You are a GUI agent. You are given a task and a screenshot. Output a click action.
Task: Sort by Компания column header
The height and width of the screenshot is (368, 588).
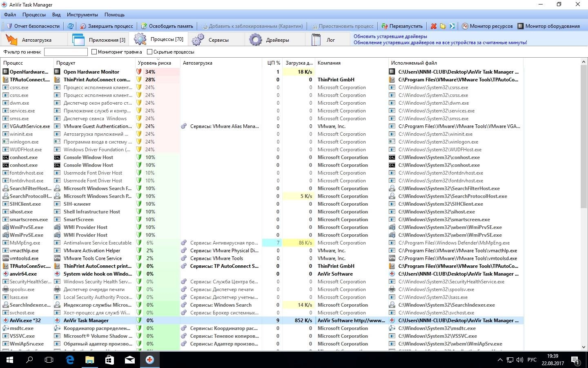(351, 63)
